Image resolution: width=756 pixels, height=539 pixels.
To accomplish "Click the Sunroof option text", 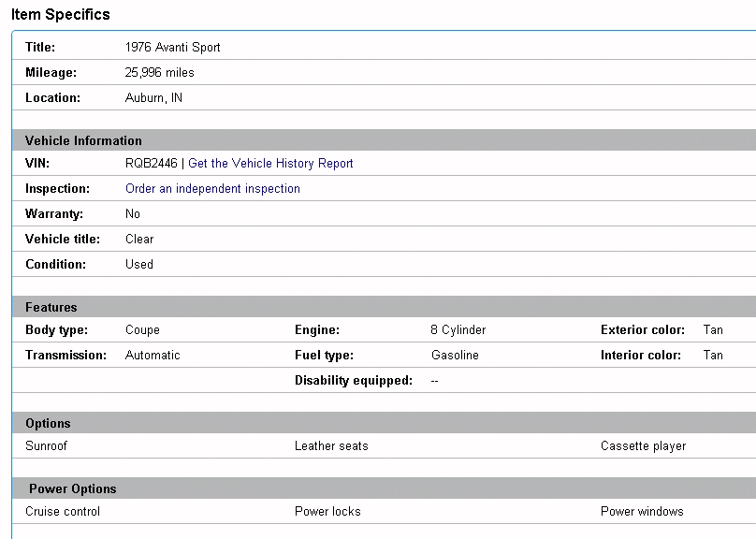I will [46, 446].
